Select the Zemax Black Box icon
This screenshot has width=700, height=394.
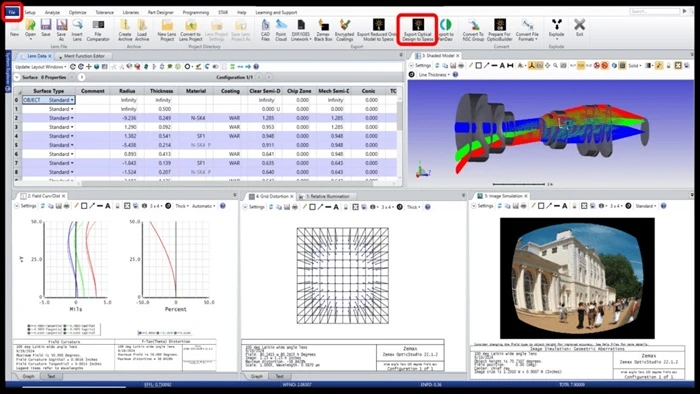[323, 29]
